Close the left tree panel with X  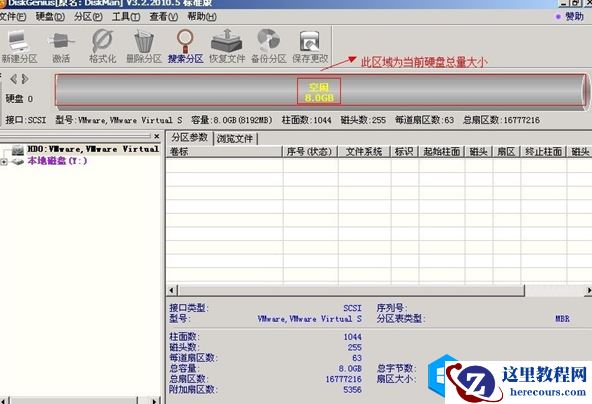157,136
